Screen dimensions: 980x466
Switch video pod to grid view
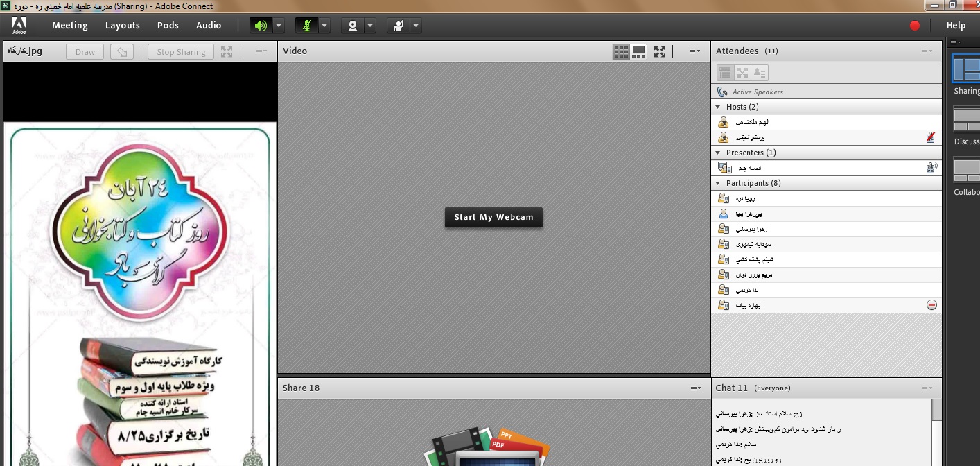(x=621, y=51)
